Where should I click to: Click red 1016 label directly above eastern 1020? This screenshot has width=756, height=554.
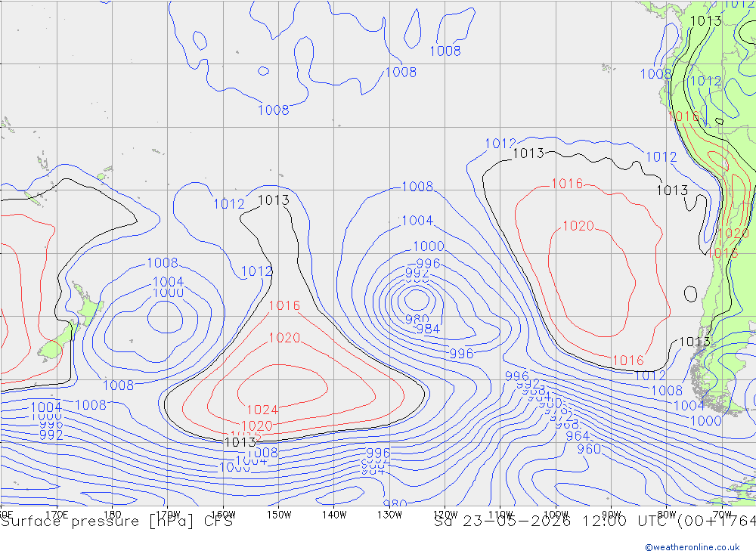(x=567, y=184)
